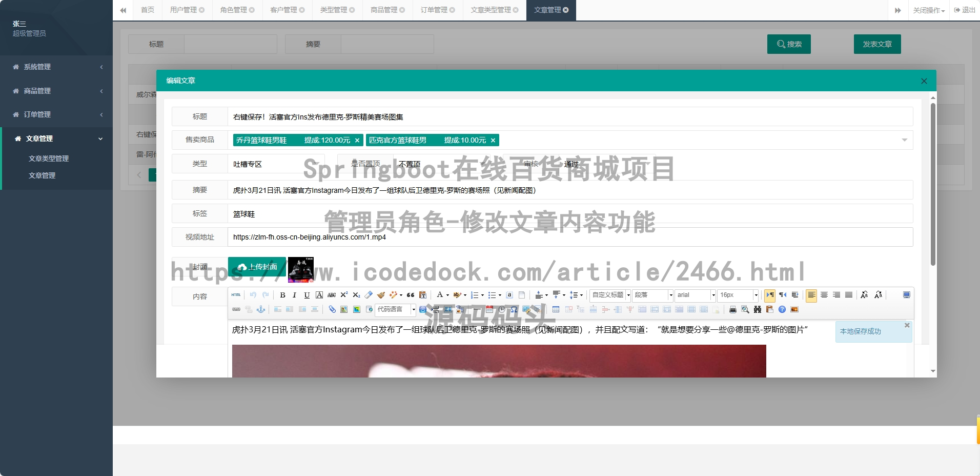The image size is (980, 476).
Task: Insert a table with the table icon
Action: click(556, 309)
